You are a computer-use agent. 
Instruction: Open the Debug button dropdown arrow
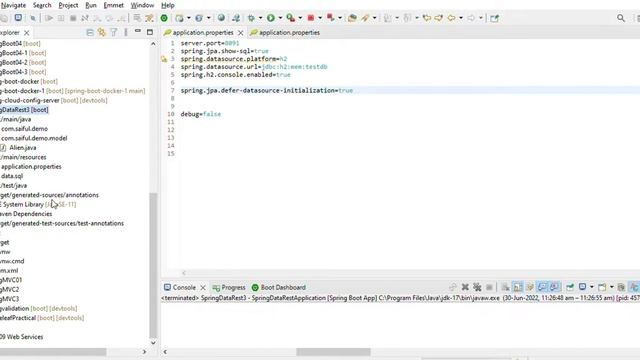pyautogui.click(x=260, y=18)
